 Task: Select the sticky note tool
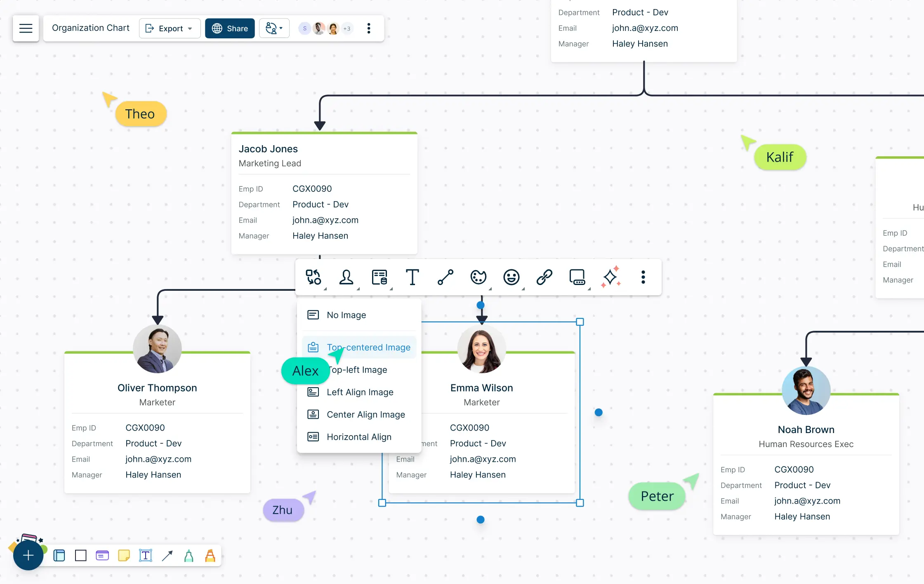(x=124, y=556)
